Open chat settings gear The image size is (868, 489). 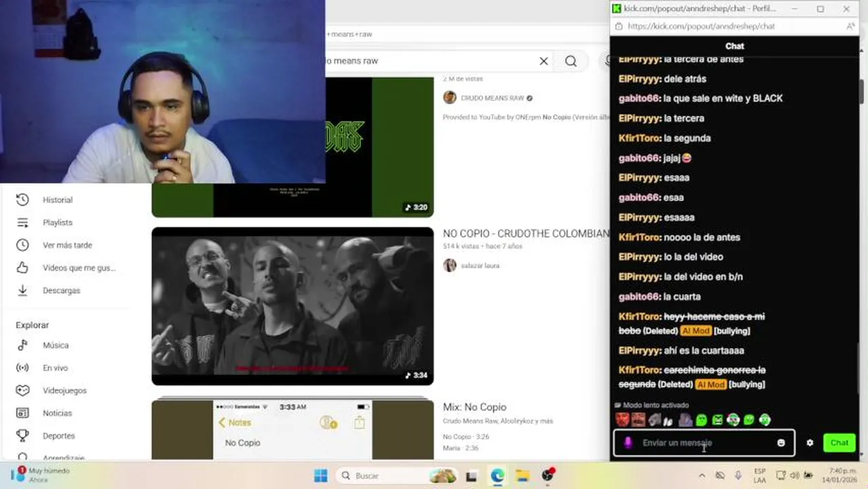coord(810,443)
